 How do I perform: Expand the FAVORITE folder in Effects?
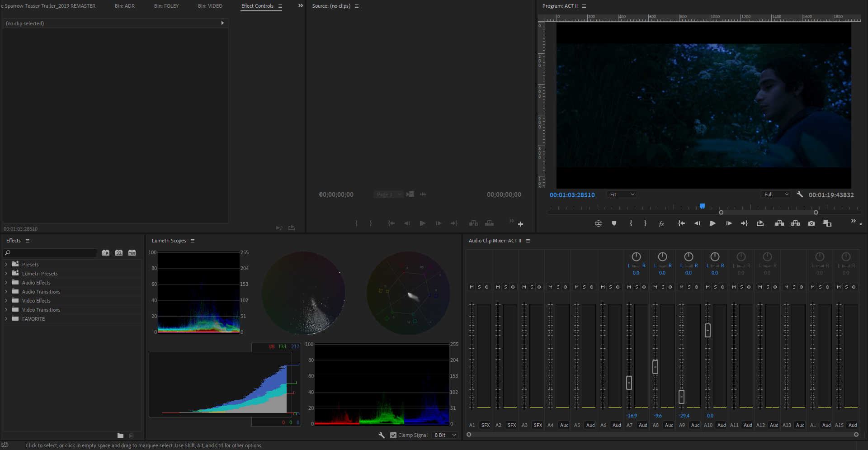(x=6, y=319)
